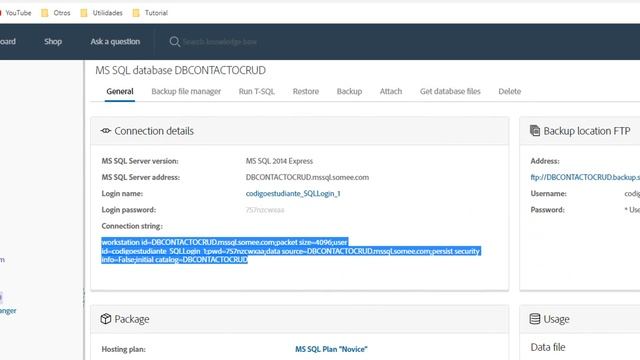Open the Backup tab
This screenshot has width=640, height=360.
pos(349,91)
